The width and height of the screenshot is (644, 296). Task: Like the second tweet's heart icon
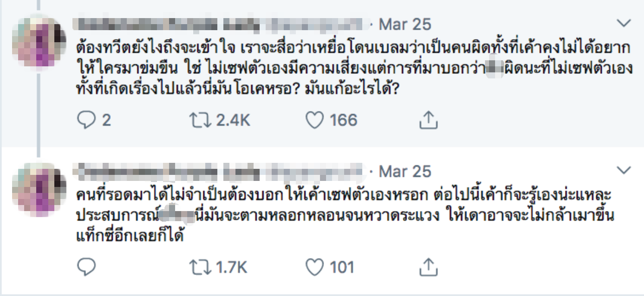pos(314,267)
